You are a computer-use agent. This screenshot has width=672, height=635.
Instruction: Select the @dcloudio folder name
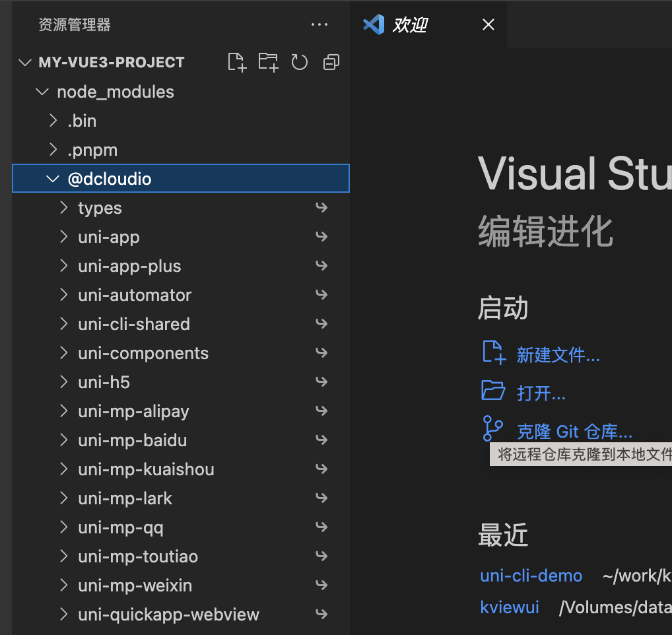tap(110, 179)
